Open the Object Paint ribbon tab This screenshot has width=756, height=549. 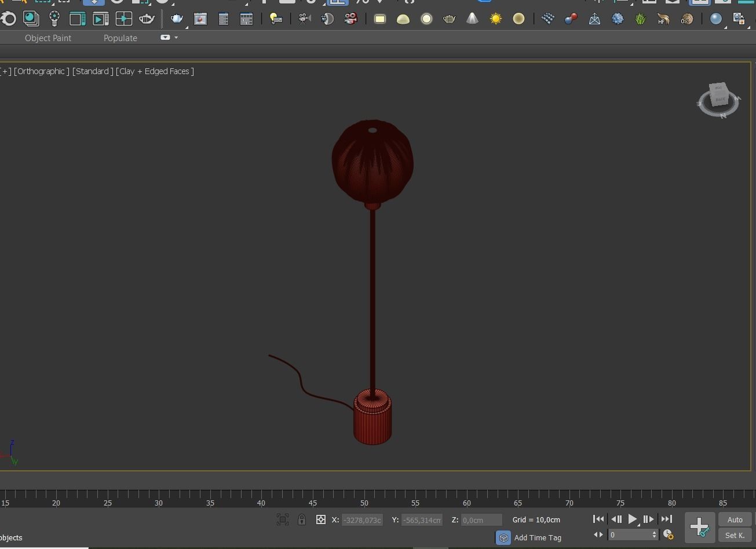[48, 38]
